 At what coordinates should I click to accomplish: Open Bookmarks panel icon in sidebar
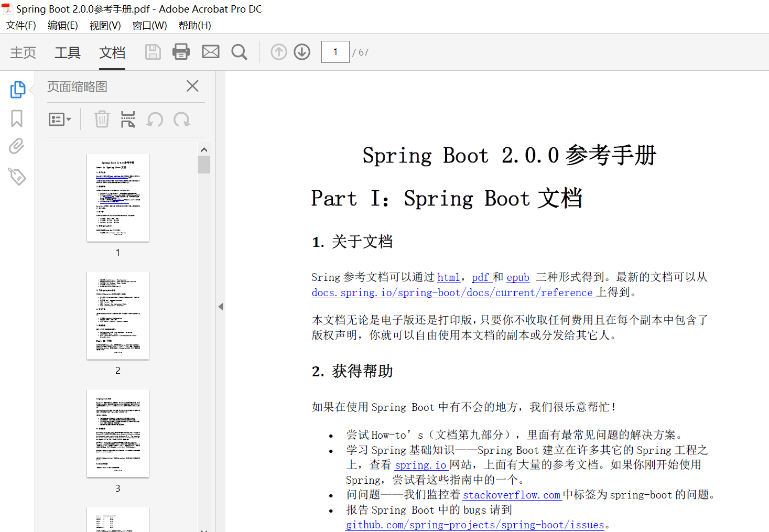tap(17, 118)
